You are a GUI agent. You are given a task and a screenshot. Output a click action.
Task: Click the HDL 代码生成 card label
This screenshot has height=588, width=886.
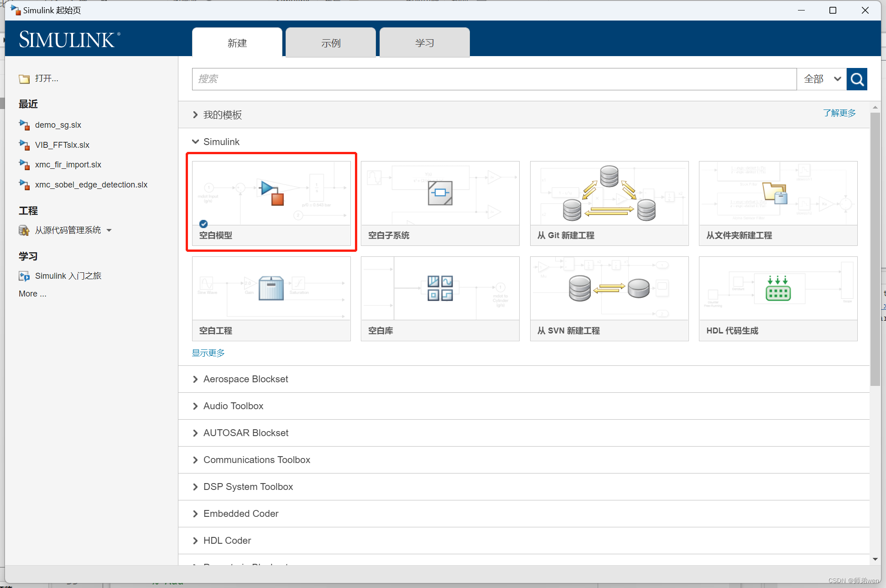click(732, 331)
